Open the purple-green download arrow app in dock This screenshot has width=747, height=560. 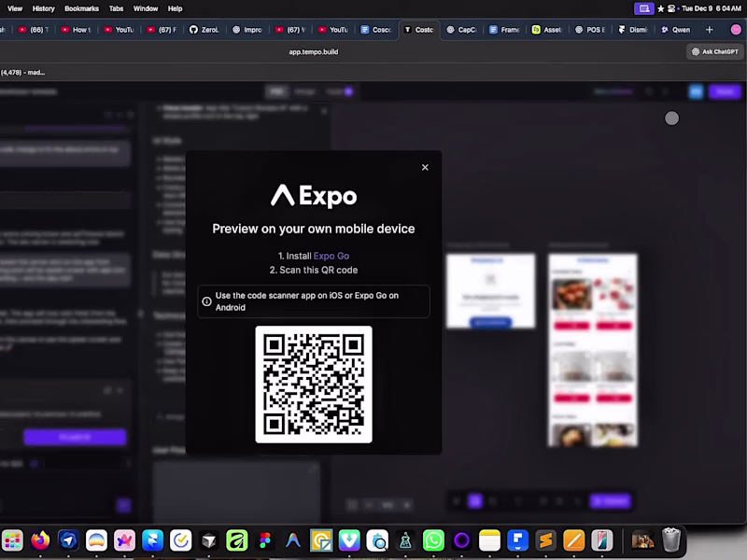pos(349,540)
